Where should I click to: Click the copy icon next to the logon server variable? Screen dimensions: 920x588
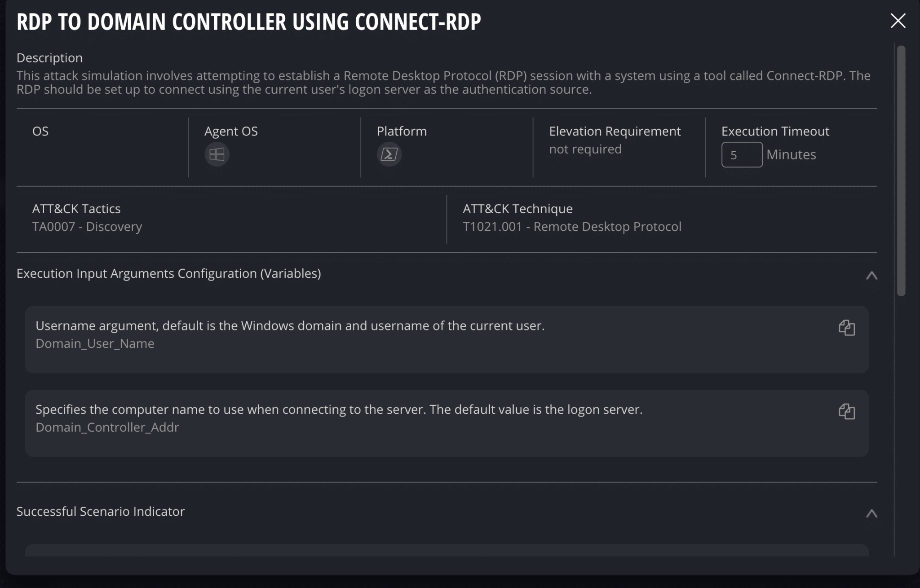click(x=847, y=411)
